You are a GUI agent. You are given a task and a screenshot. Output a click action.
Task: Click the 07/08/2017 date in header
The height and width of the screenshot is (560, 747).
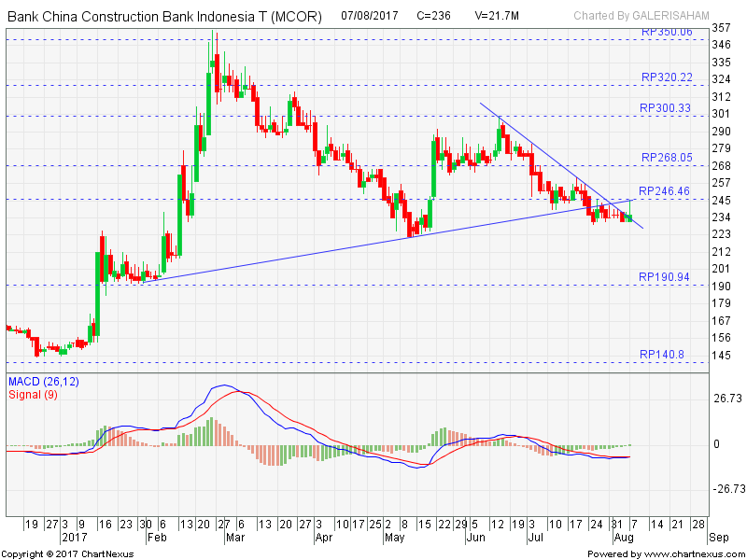click(x=372, y=16)
